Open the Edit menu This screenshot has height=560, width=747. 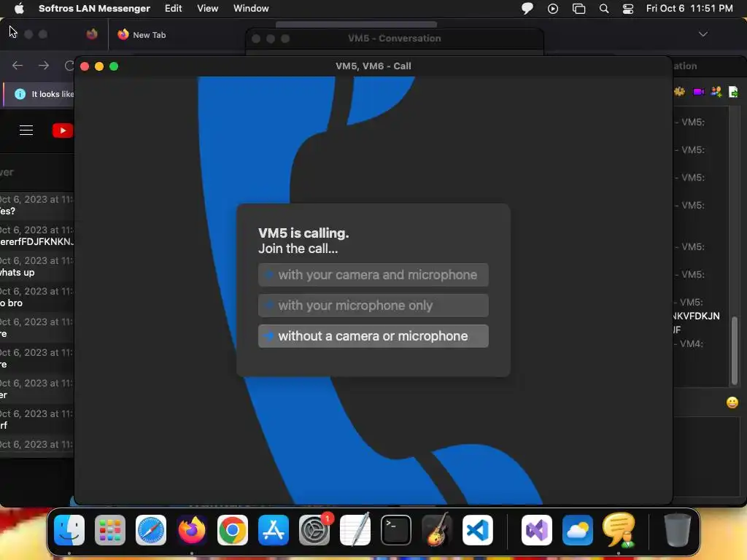coord(174,8)
